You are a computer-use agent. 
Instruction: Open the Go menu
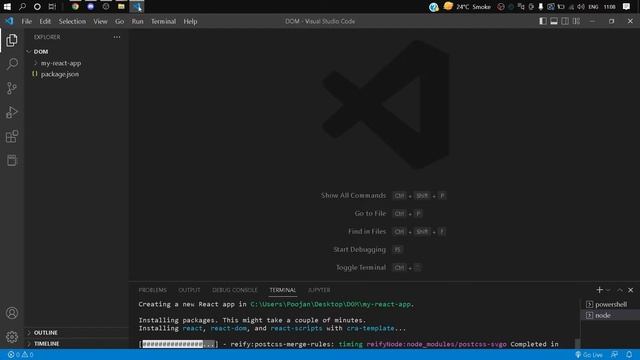[x=119, y=21]
